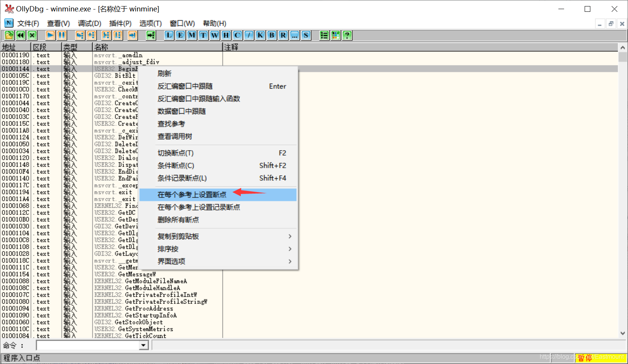Select 刷新 in the context menu
Image resolution: width=628 pixels, height=364 pixels.
pos(218,73)
